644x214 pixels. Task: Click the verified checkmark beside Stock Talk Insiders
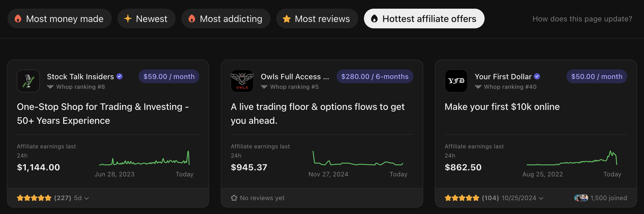(x=119, y=76)
